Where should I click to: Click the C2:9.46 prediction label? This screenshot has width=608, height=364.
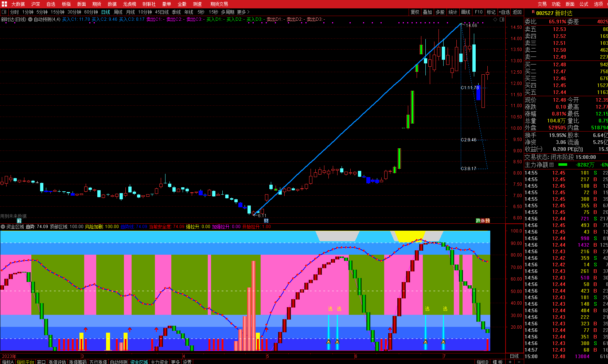(x=469, y=140)
